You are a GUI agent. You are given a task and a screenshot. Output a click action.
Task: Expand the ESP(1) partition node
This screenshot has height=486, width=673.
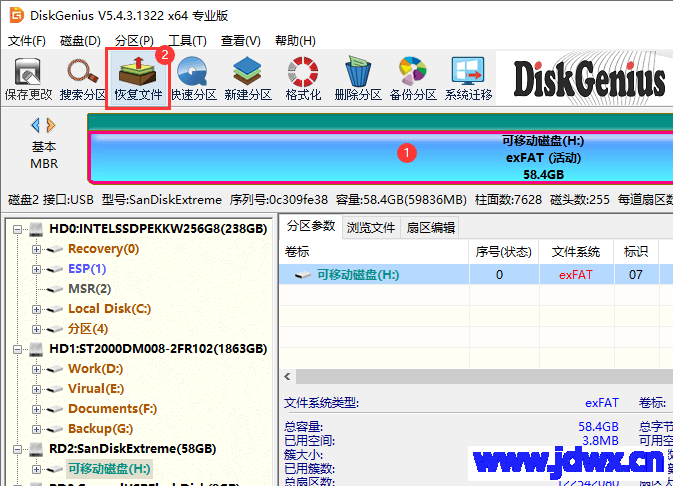36,270
